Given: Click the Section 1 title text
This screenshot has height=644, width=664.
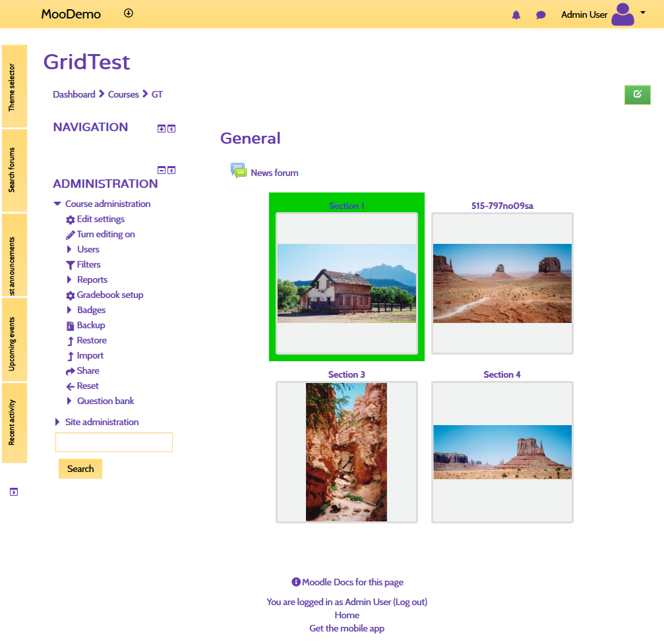Looking at the screenshot, I should pos(346,206).
